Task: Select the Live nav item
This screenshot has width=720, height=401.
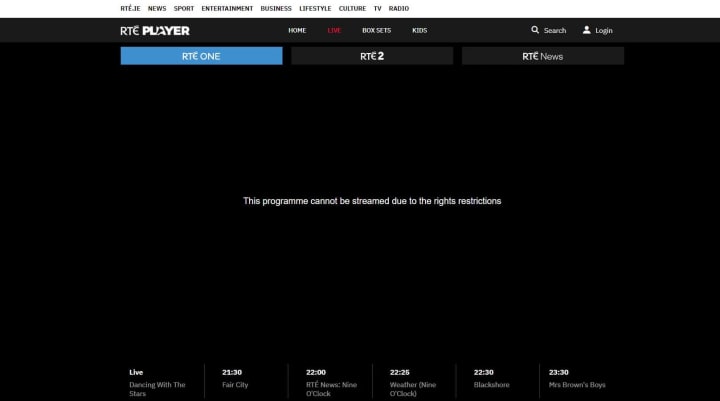Action: tap(334, 30)
